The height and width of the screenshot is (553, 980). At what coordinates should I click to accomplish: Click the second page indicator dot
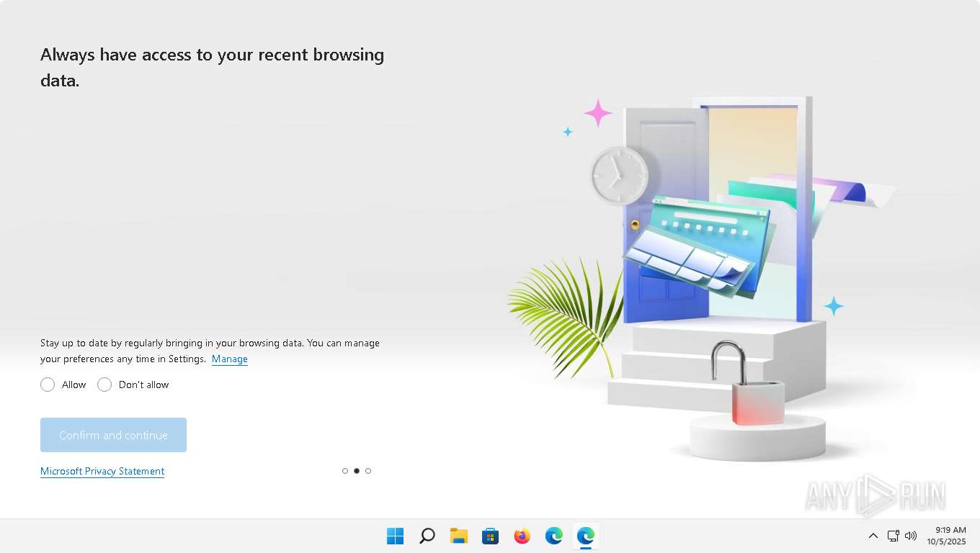[x=357, y=471]
